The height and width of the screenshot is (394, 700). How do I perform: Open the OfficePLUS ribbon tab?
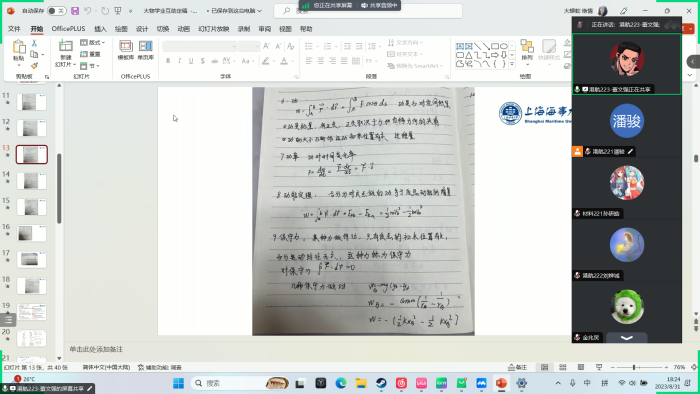coord(68,29)
